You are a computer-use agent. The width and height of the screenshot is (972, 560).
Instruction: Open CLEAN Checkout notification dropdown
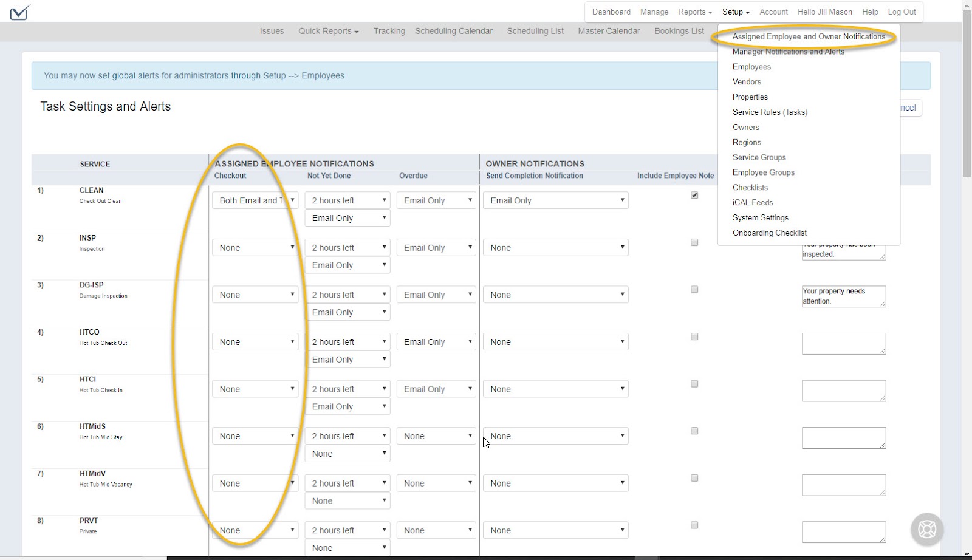pyautogui.click(x=255, y=200)
